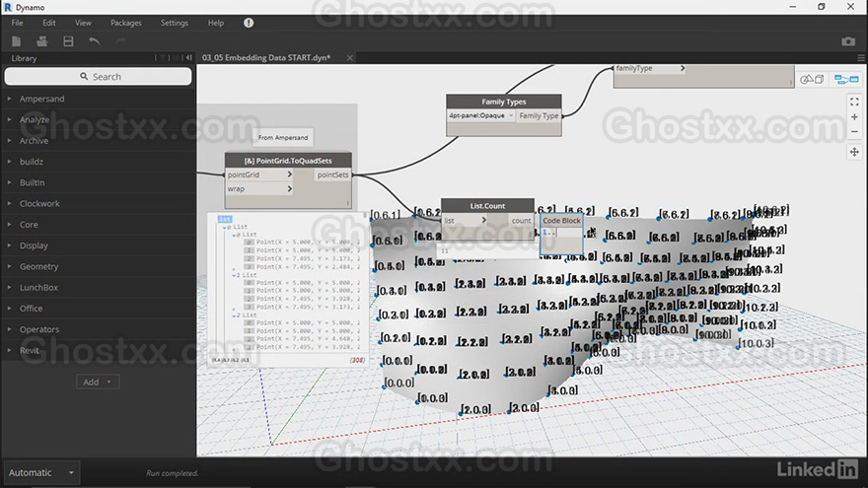Open the Edit menu
This screenshot has width=868, height=488.
pos(49,23)
